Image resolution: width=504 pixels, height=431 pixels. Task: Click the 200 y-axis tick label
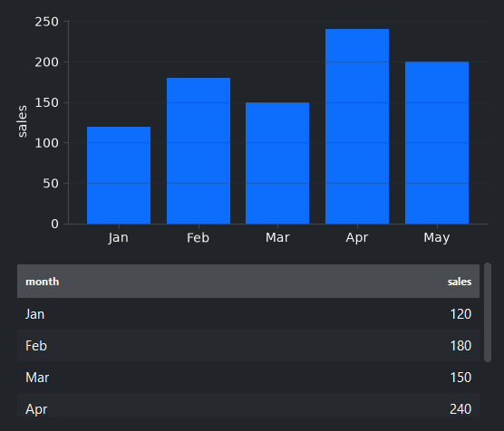point(47,62)
